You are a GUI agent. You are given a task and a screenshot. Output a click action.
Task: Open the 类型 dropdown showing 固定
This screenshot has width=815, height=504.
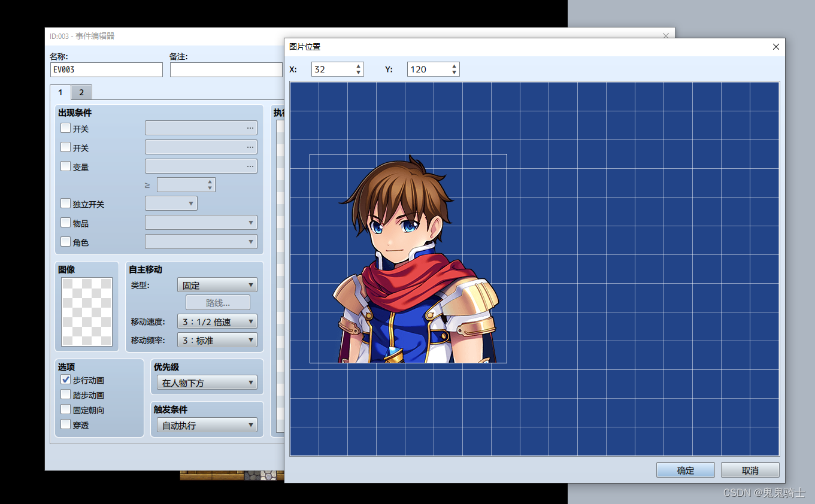point(217,285)
